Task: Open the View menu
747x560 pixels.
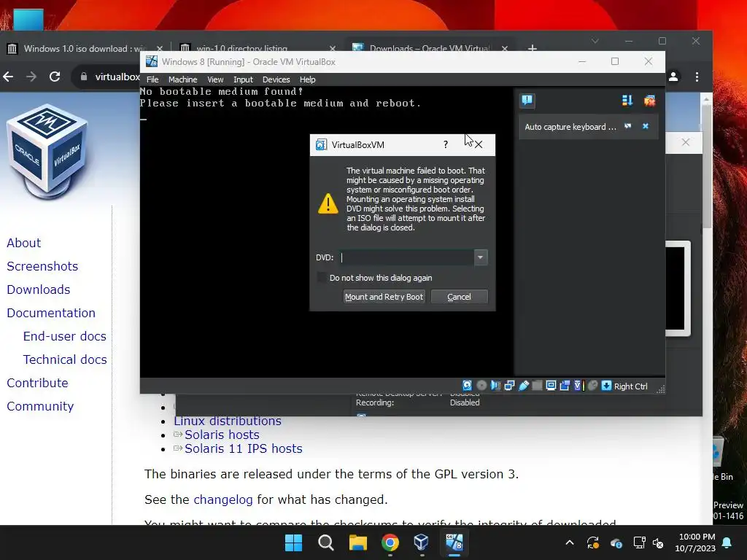Action: click(215, 79)
